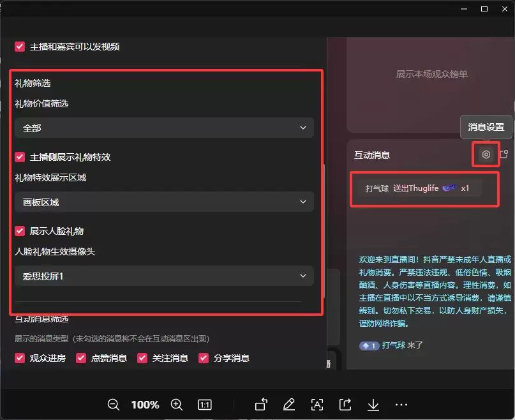Click the 100% zoom level button
This screenshot has width=515, height=420.
tap(145, 405)
